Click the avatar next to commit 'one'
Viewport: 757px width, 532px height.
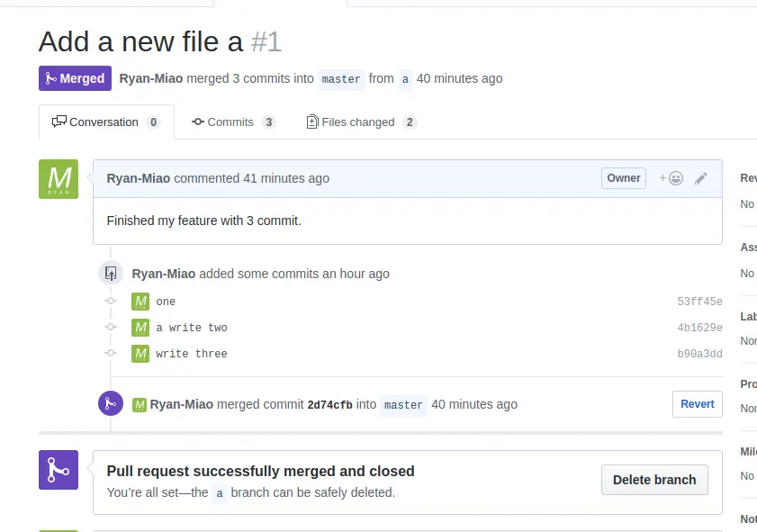(x=140, y=302)
